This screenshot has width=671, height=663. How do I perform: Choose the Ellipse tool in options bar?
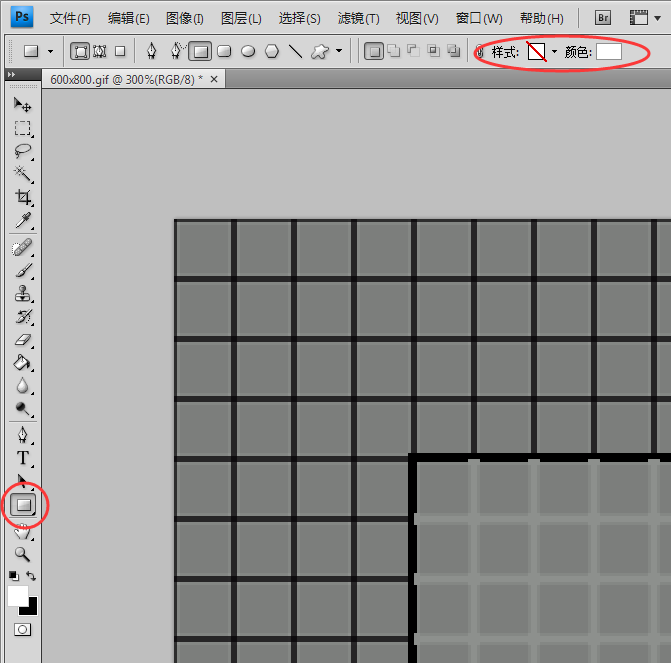coord(248,52)
